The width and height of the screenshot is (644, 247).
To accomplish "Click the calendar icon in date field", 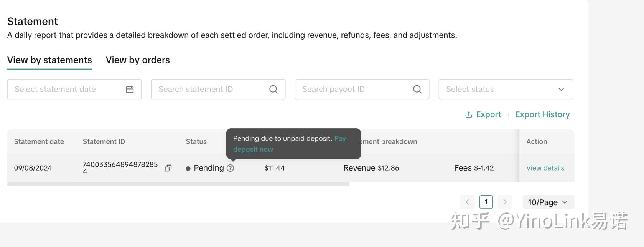I will click(x=130, y=90).
